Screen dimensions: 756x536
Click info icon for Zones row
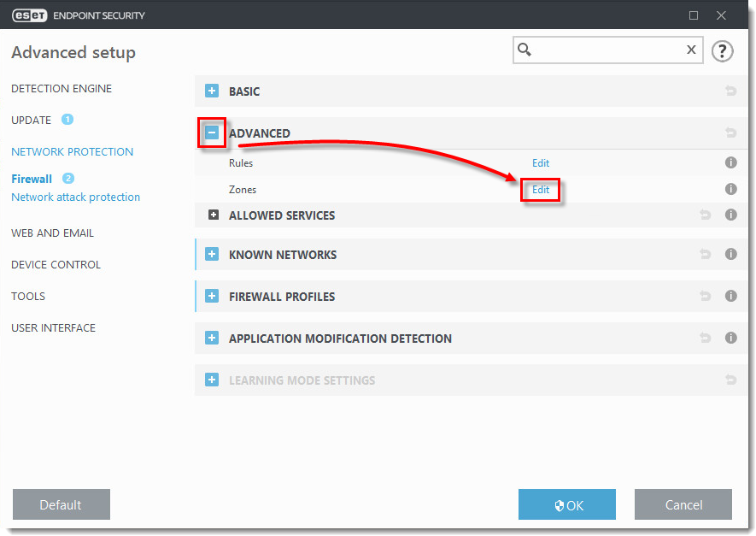point(730,189)
